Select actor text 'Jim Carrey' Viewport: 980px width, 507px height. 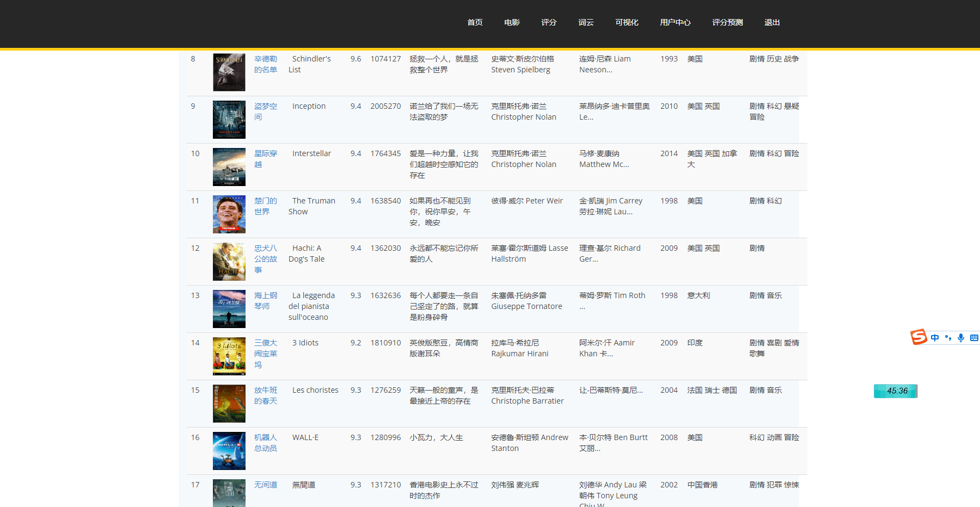pyautogui.click(x=624, y=201)
